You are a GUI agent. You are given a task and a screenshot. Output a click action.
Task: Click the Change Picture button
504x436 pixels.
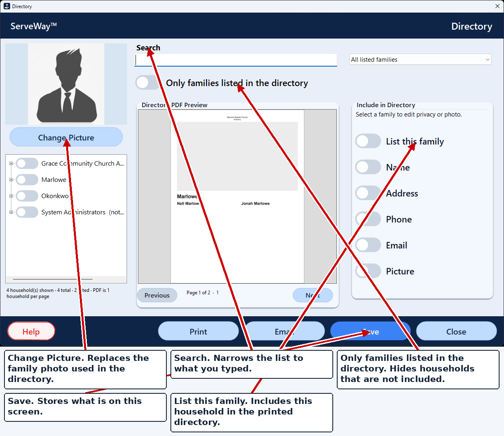coord(66,137)
